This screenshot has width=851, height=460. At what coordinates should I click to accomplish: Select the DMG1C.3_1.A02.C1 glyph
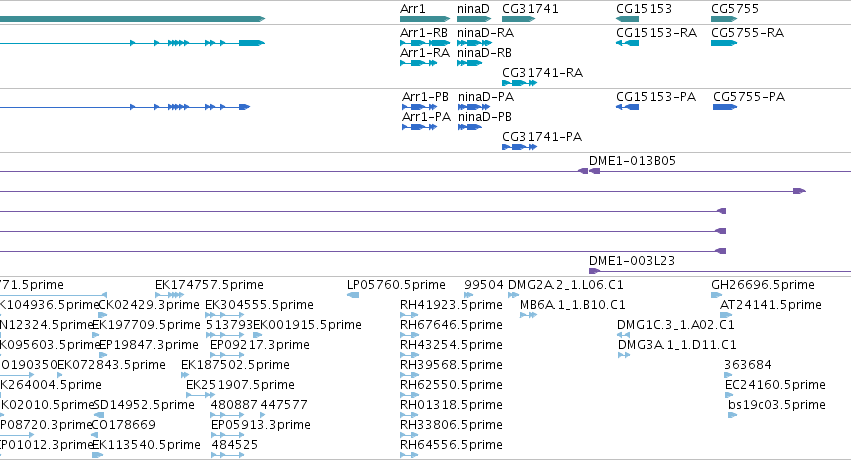(623, 335)
